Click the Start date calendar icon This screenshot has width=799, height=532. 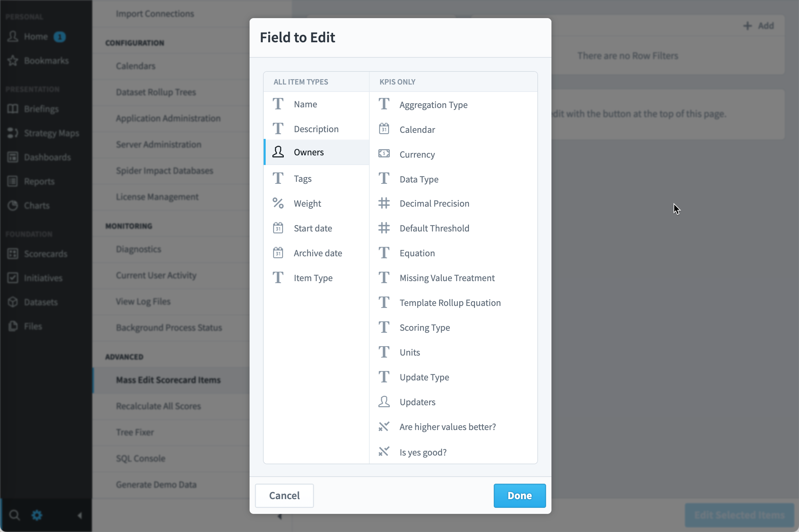278,228
